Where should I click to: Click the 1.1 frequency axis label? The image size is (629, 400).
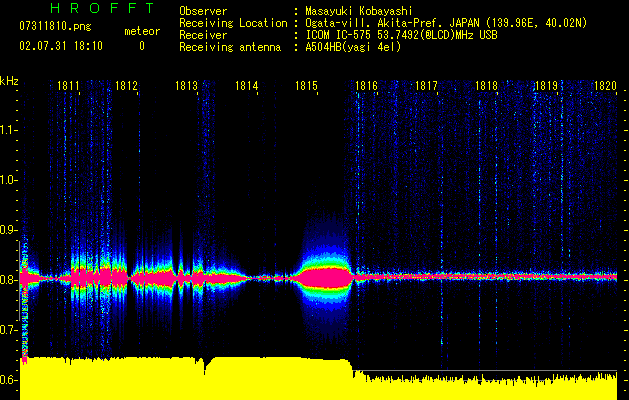(x=9, y=130)
